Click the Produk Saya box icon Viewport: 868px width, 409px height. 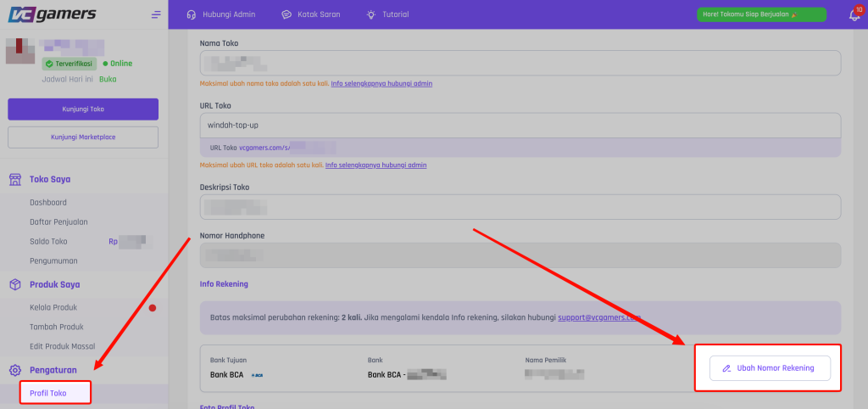coord(15,285)
